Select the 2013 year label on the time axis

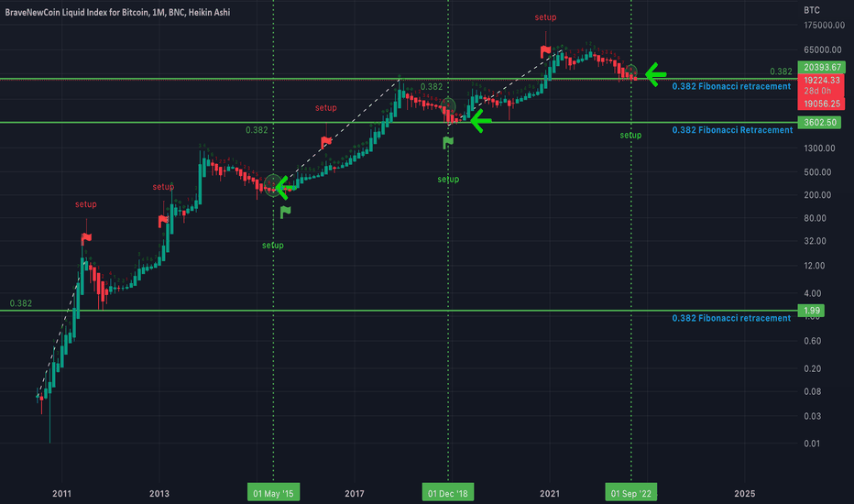click(159, 494)
